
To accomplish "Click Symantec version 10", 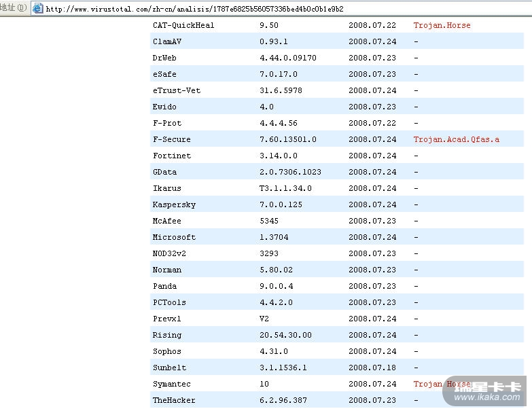I will [264, 384].
